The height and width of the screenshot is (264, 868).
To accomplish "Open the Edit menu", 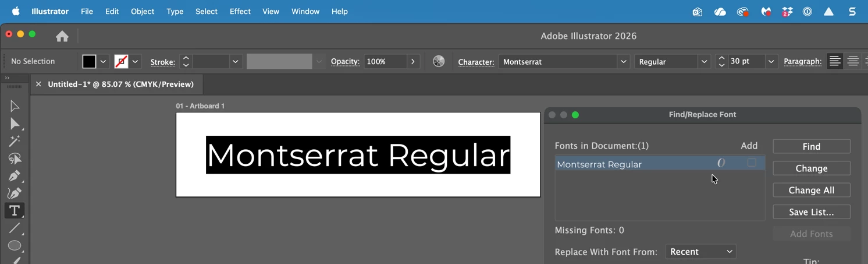I will click(112, 11).
